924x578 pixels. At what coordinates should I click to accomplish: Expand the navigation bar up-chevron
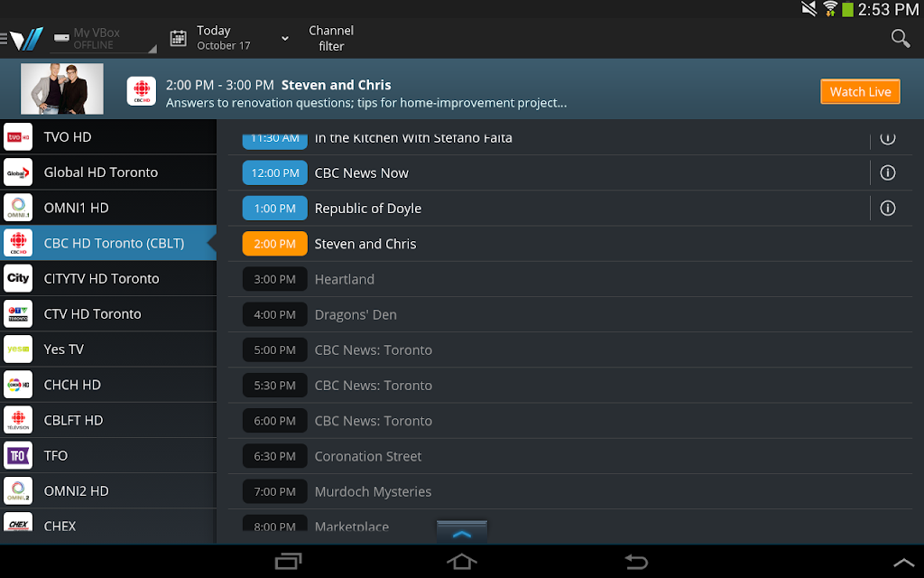tap(903, 563)
